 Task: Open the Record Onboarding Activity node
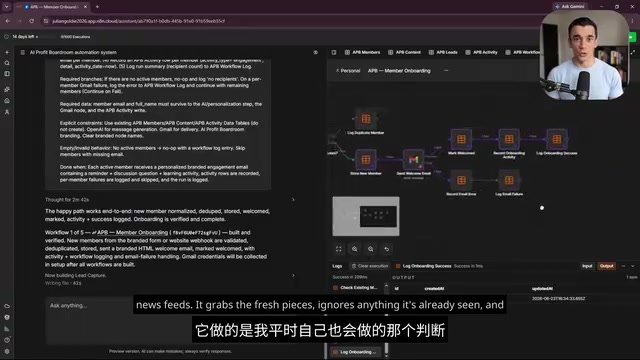coord(509,139)
